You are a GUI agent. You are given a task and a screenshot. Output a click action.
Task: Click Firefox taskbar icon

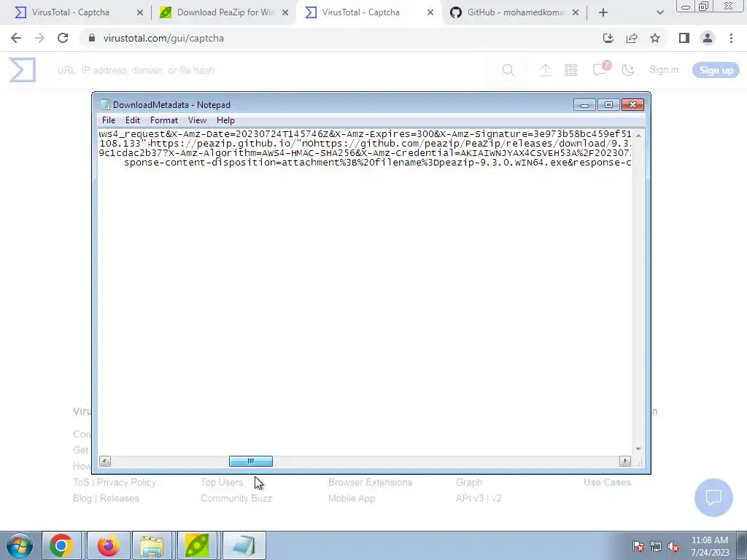[108, 545]
